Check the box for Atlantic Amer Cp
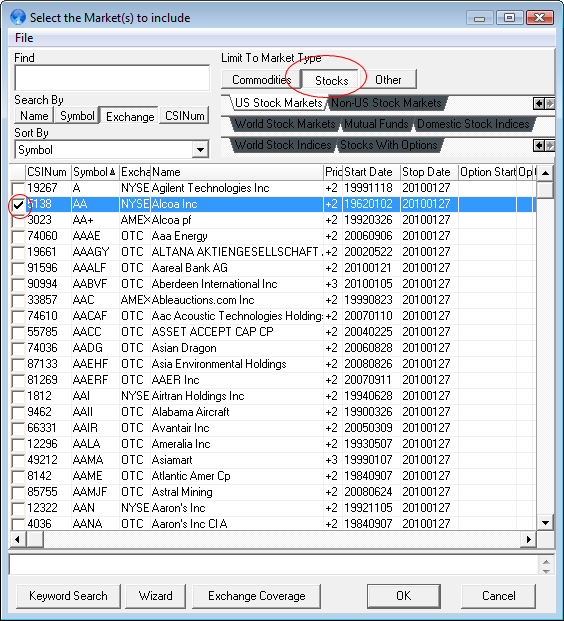 click(18, 476)
